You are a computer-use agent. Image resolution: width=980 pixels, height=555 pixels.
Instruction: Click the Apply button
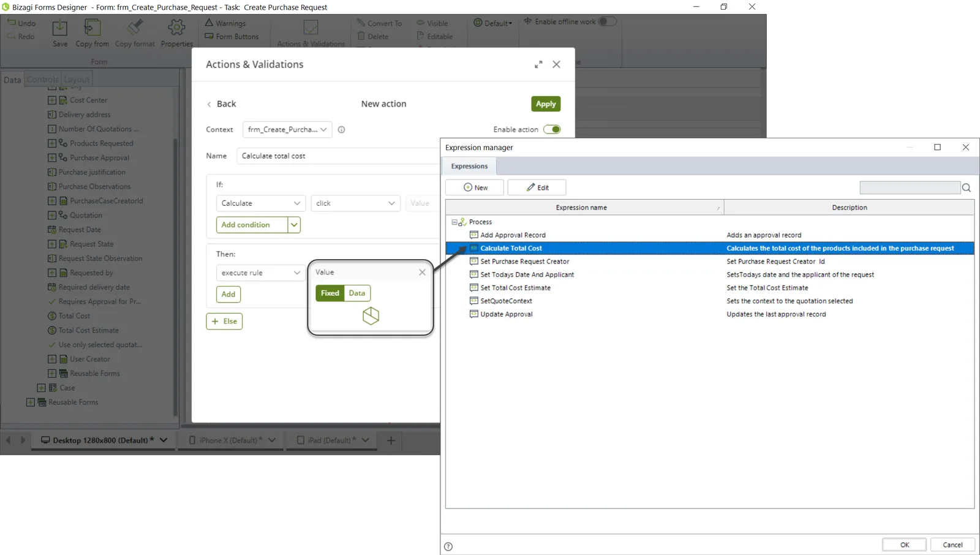coord(546,104)
